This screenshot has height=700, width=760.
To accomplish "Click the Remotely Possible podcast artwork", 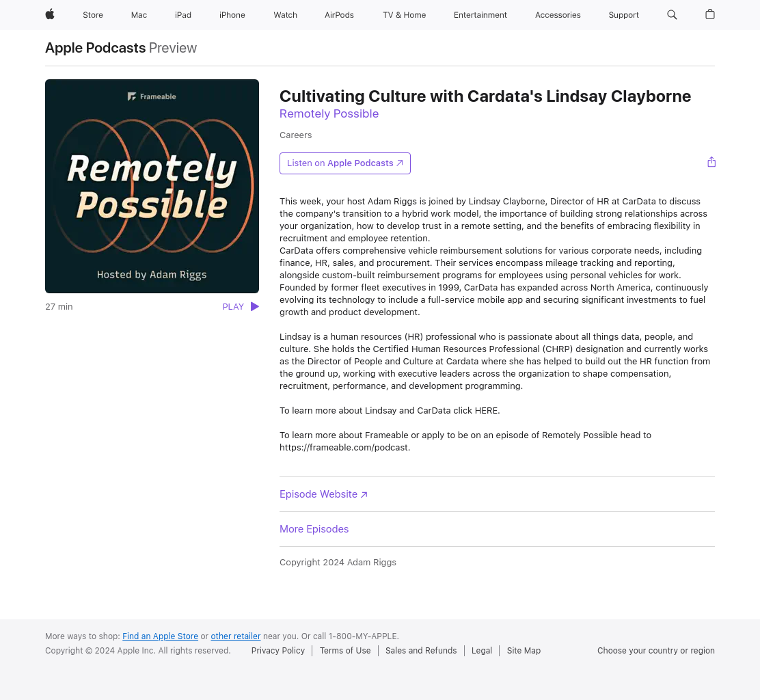I will click(x=152, y=186).
